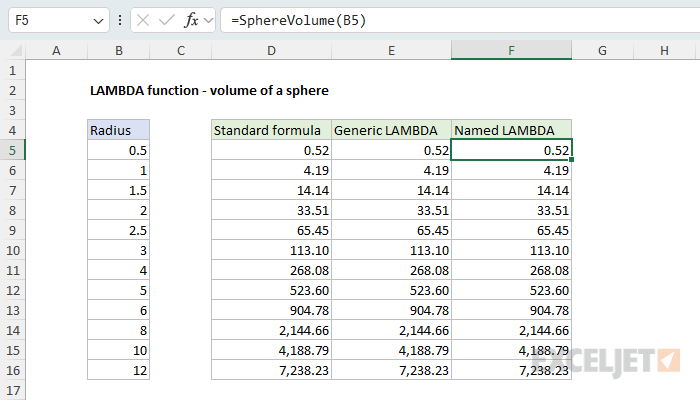This screenshot has height=400, width=700.
Task: Select radius cell with value 1.5
Action: [x=119, y=191]
